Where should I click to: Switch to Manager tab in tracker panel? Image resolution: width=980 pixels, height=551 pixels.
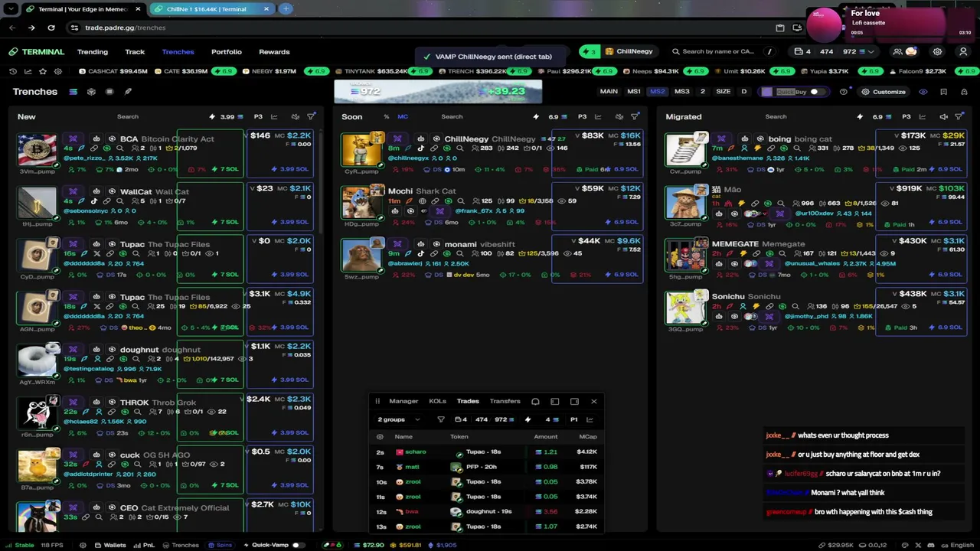[x=403, y=401]
